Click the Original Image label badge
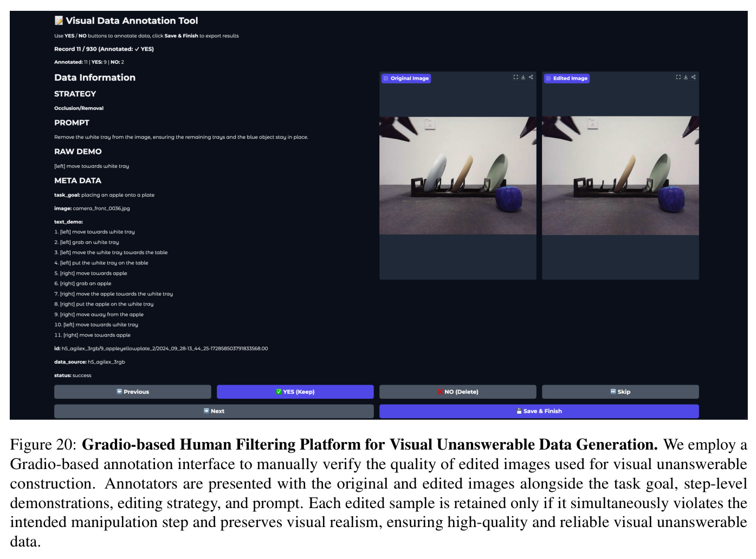Image resolution: width=756 pixels, height=559 pixels. (x=406, y=79)
